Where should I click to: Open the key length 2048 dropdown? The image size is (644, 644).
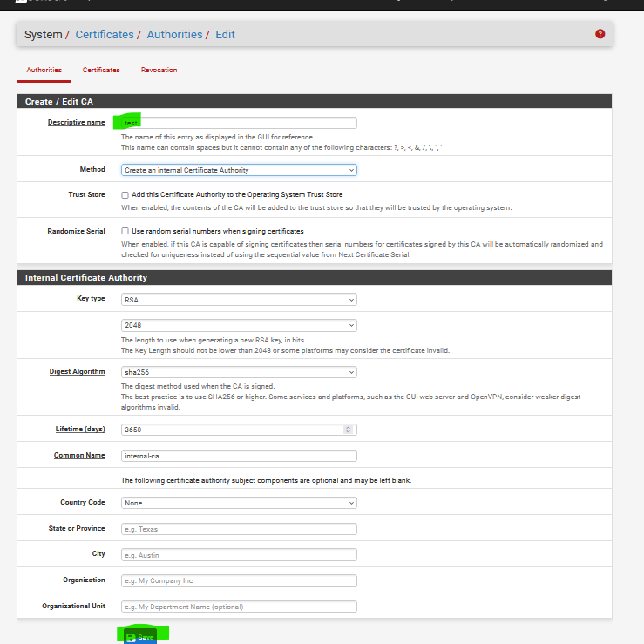[239, 325]
